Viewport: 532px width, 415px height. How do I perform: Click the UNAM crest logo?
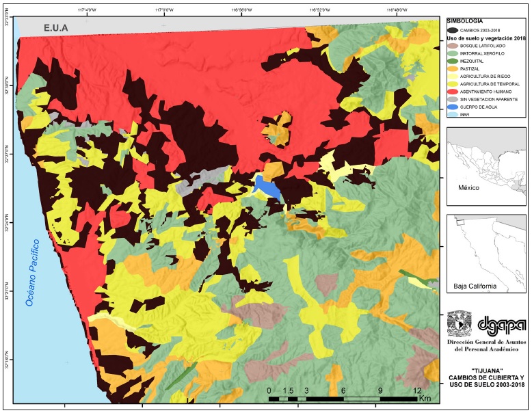pyautogui.click(x=459, y=323)
